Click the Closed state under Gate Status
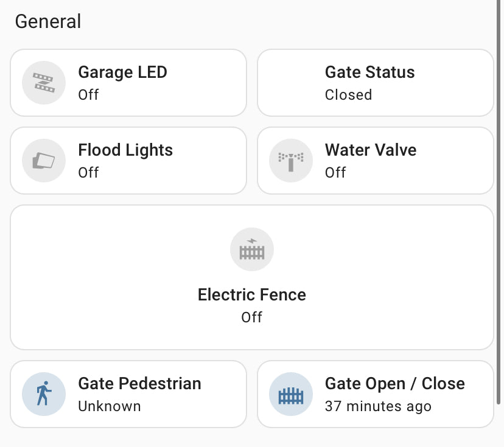Image resolution: width=504 pixels, height=447 pixels. pyautogui.click(x=348, y=95)
